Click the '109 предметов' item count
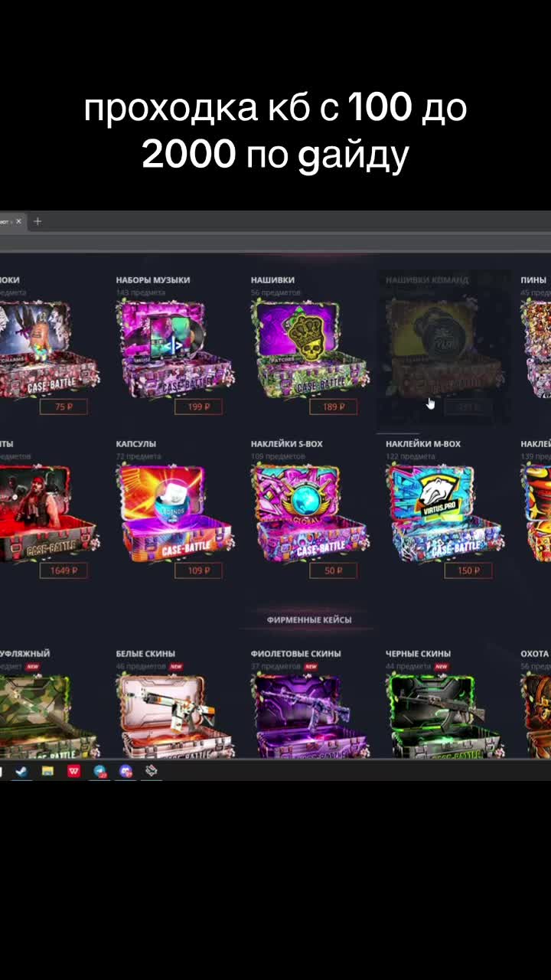Viewport: 551px width, 980px height. (x=276, y=456)
